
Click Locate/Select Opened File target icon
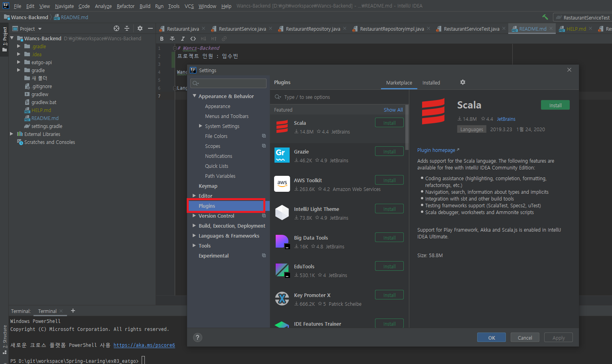[116, 28]
